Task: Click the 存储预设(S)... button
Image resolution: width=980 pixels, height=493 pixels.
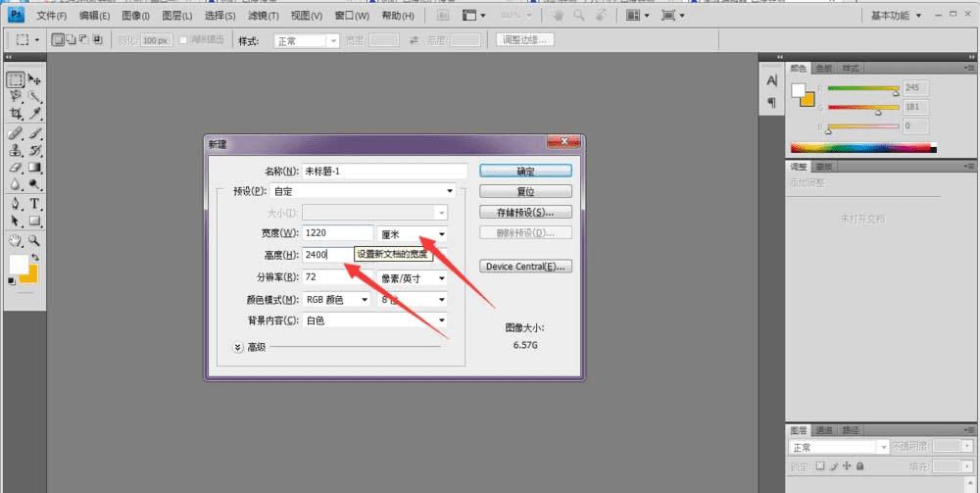Action: click(525, 213)
